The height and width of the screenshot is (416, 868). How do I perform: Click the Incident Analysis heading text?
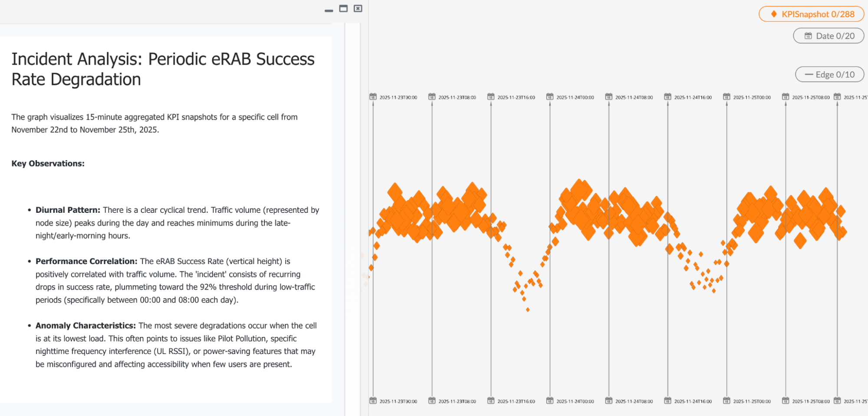[163, 69]
